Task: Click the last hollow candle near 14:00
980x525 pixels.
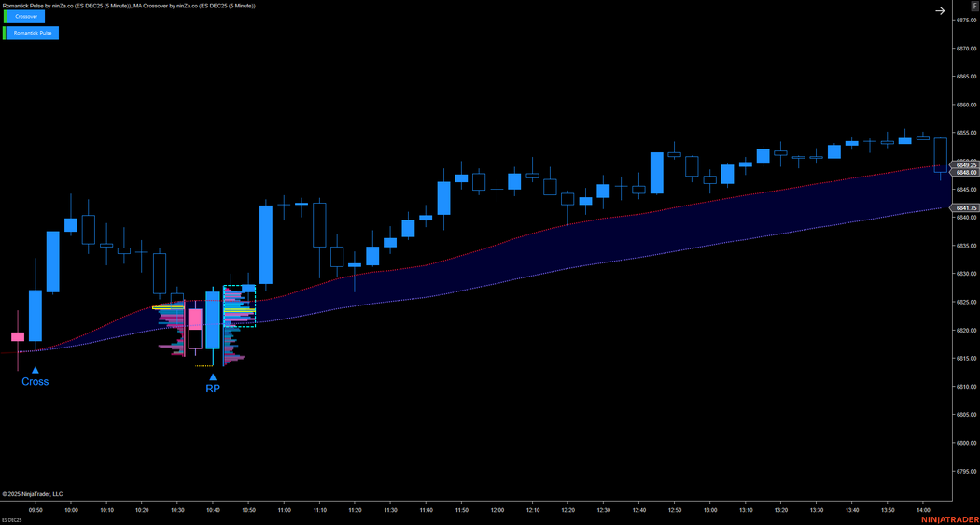Action: 940,154
